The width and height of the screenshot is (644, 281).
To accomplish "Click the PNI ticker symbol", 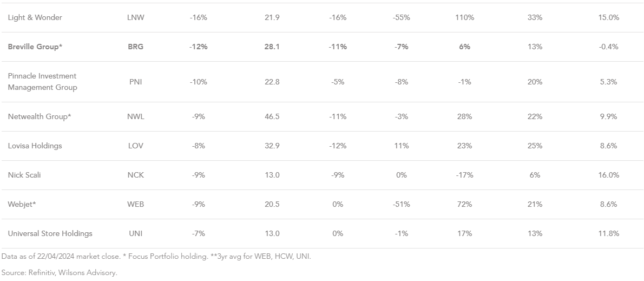I will pos(135,82).
